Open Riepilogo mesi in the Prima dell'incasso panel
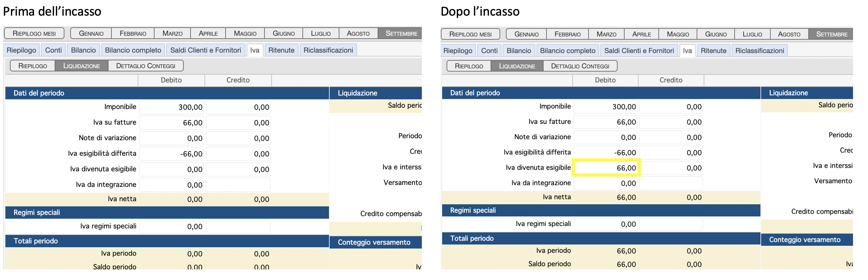 (x=34, y=33)
